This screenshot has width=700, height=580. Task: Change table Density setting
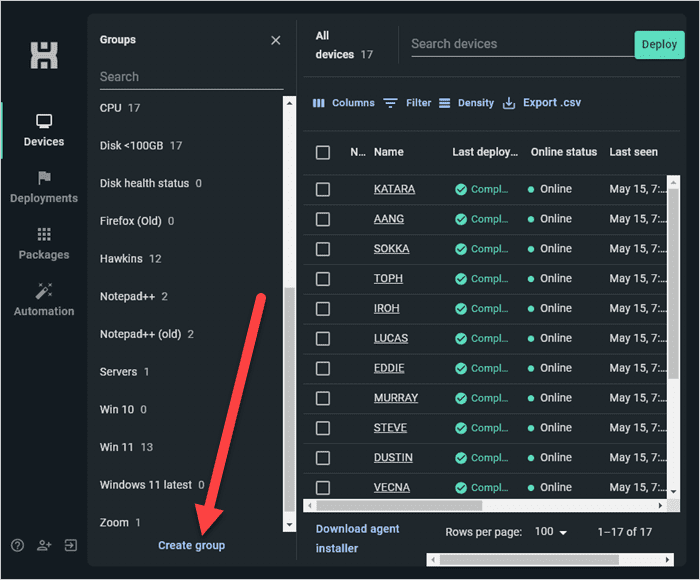coord(467,103)
